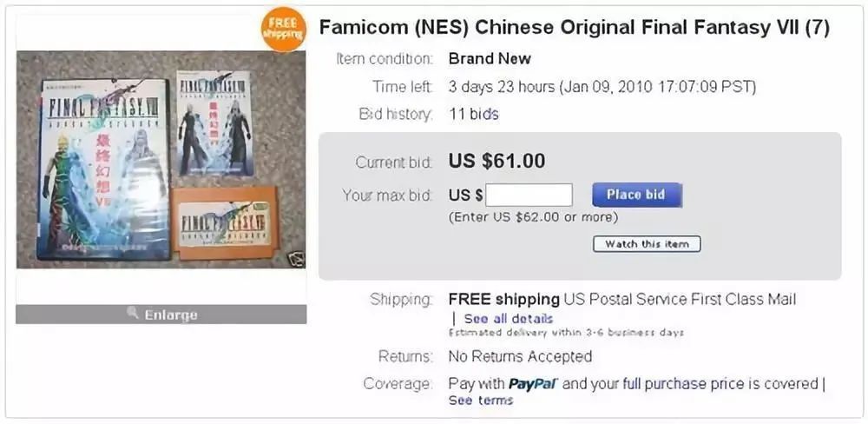Click the PayPal logo

pos(532,383)
